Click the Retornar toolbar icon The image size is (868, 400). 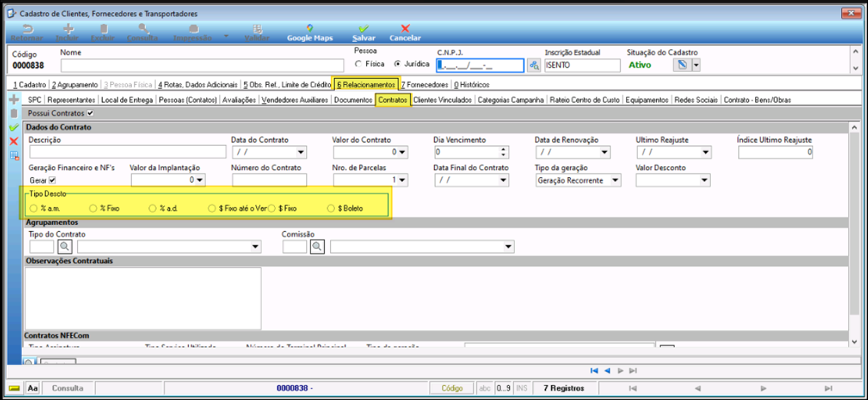pyautogui.click(x=27, y=29)
